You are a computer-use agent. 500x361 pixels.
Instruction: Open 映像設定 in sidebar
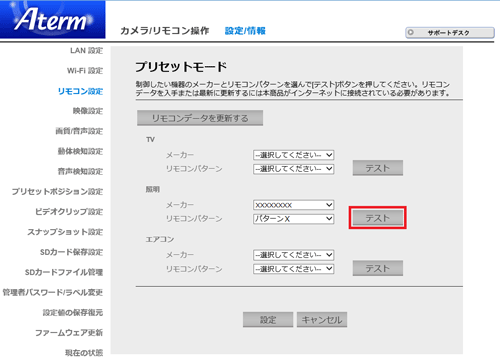88,111
